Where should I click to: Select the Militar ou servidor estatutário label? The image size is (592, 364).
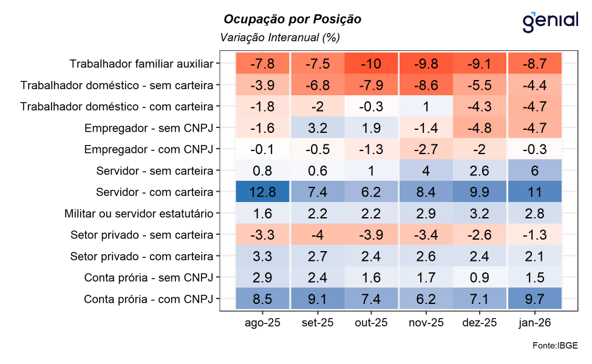(139, 214)
